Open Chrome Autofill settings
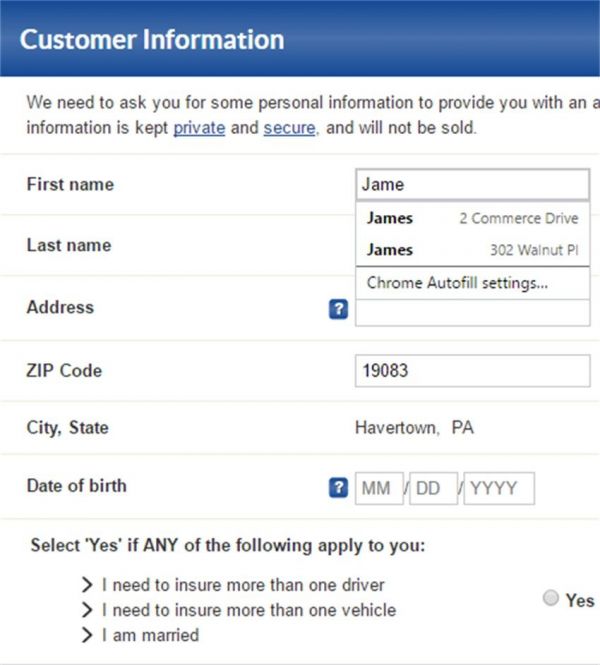The width and height of the screenshot is (600, 665). pos(457,283)
